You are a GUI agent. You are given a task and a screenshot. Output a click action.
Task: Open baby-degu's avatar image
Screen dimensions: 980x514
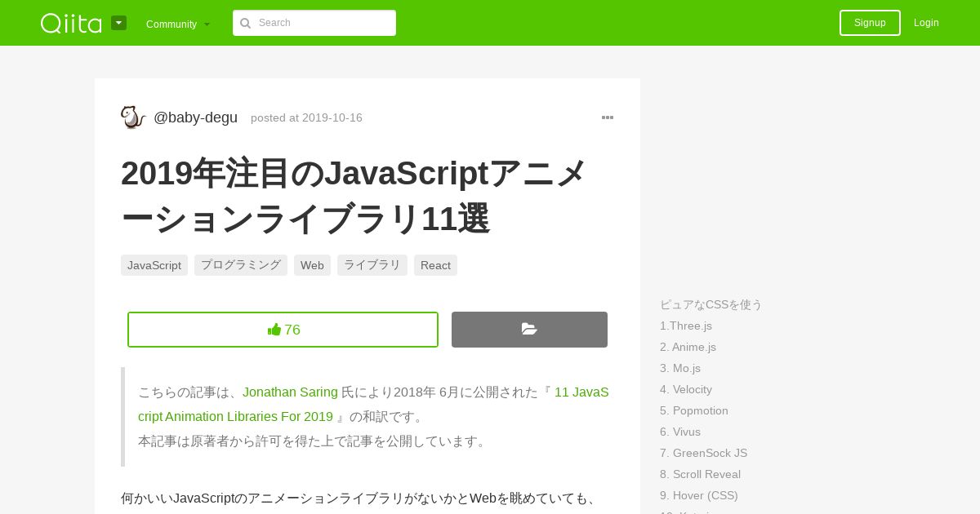click(x=133, y=117)
